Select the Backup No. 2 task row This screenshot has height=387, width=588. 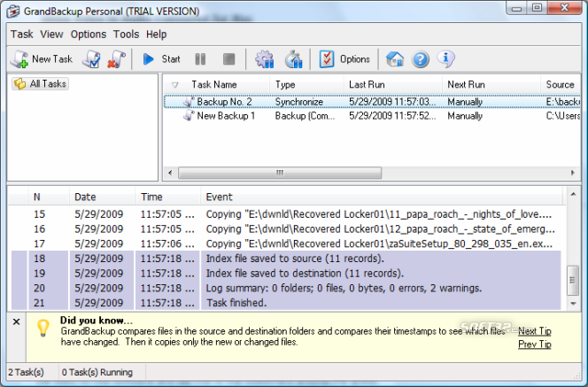click(x=372, y=102)
